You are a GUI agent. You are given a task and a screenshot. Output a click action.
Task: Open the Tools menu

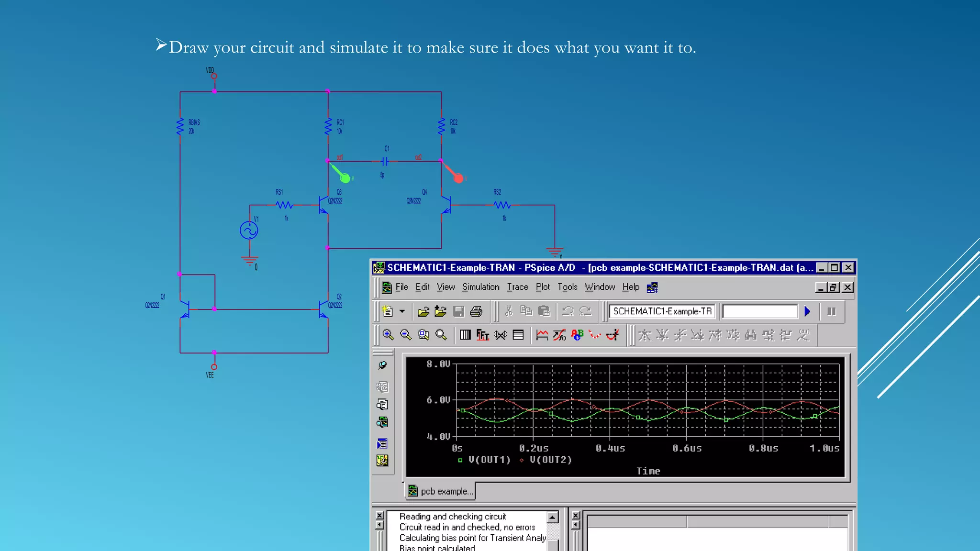pyautogui.click(x=567, y=287)
